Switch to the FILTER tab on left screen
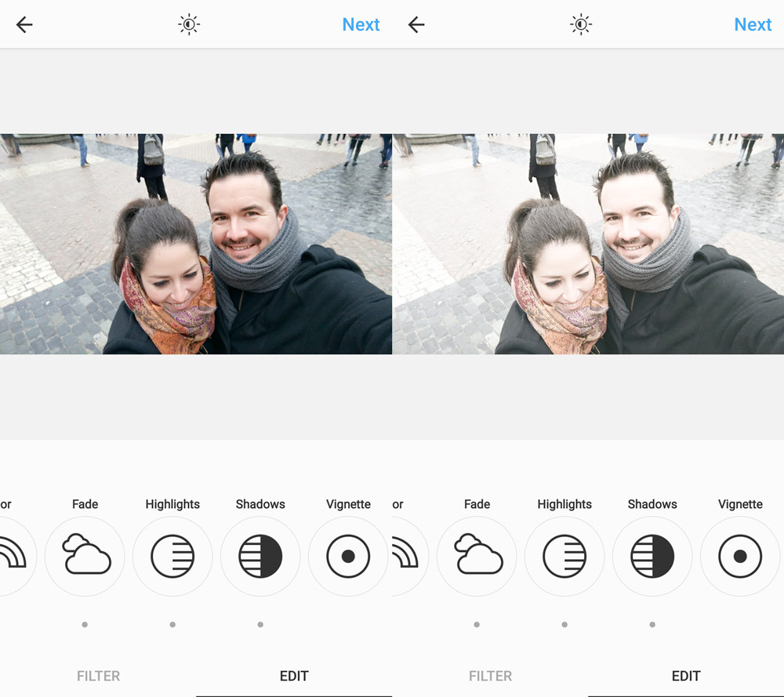This screenshot has width=784, height=697. [x=98, y=676]
